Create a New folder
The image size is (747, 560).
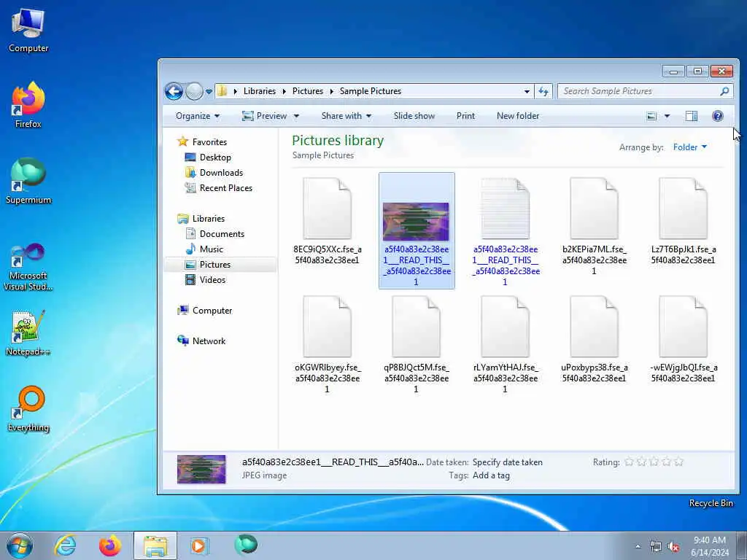518,116
